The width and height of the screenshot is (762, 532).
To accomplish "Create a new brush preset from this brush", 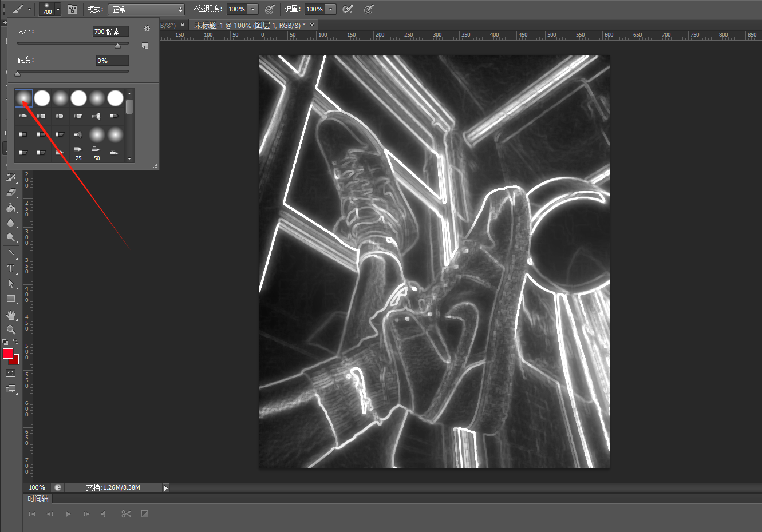I will [145, 46].
